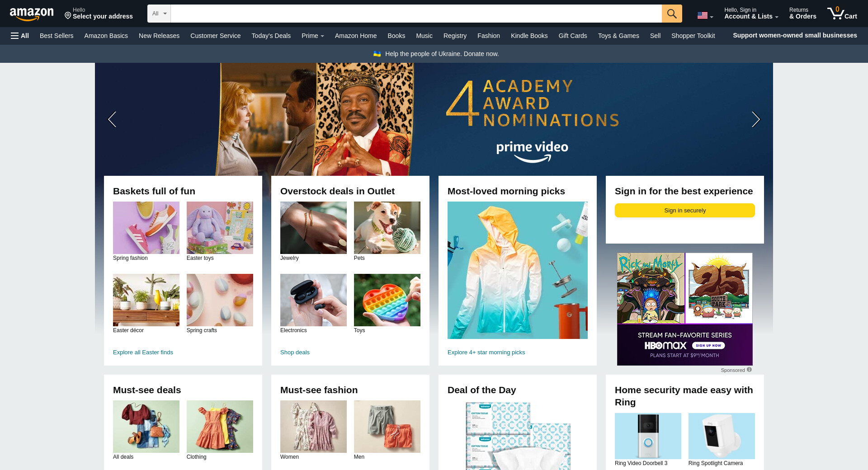
Task: Click the orange search magnifier button
Action: [x=672, y=14]
